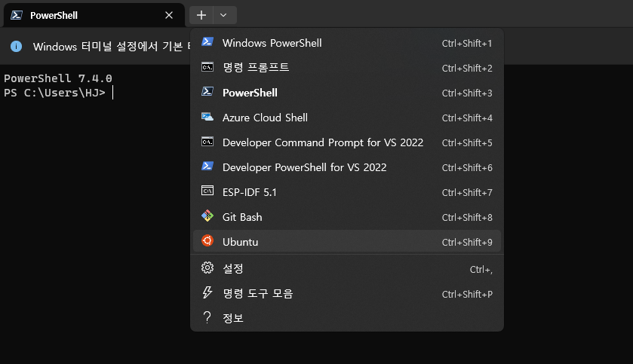Screen dimensions: 633x364
Task: Click the Command Prompt (명령 프롬프트) icon
Action: 207,67
